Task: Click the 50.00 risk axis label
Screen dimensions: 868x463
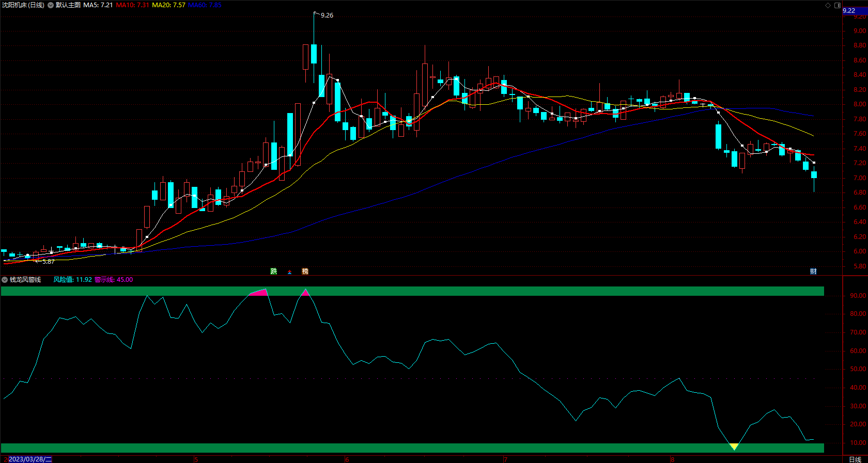Action: point(858,369)
